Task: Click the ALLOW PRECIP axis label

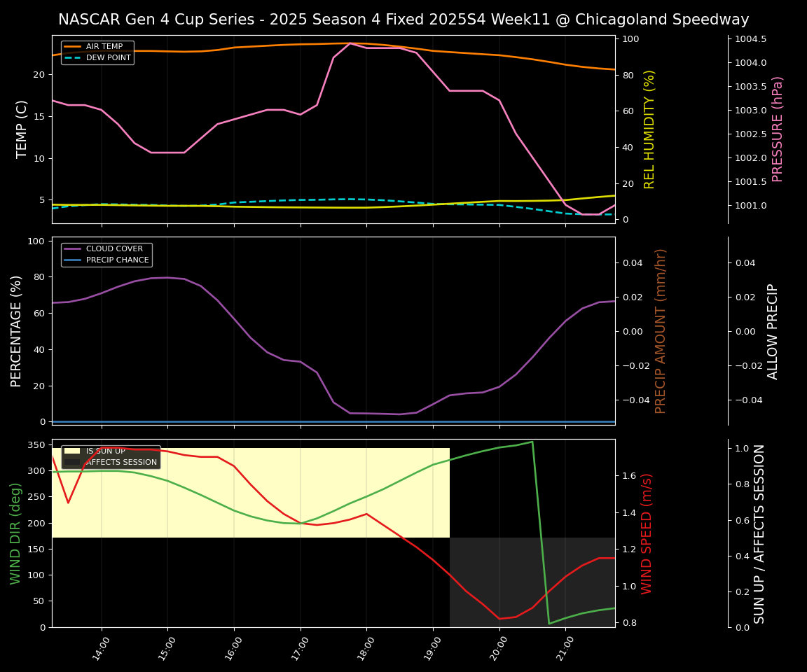Action: pyautogui.click(x=773, y=330)
